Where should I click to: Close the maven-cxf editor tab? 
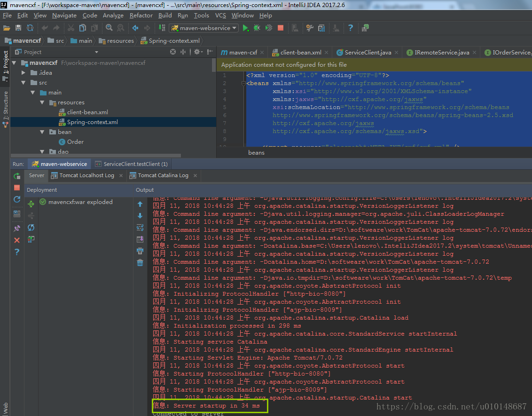[x=262, y=53]
